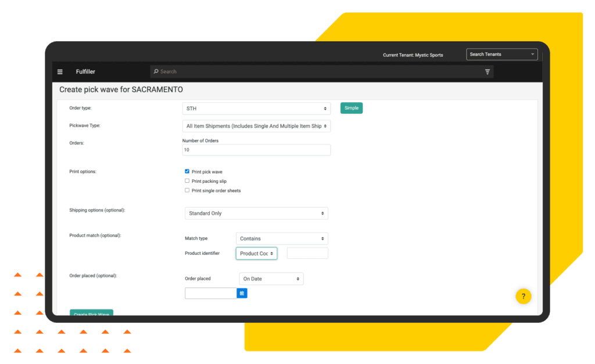This screenshot has width=595, height=364.
Task: Open Search Tenants dropdown
Action: point(501,54)
